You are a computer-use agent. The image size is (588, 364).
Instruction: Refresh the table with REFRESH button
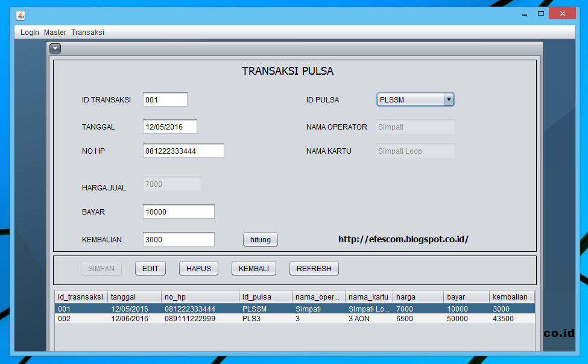[x=314, y=268]
